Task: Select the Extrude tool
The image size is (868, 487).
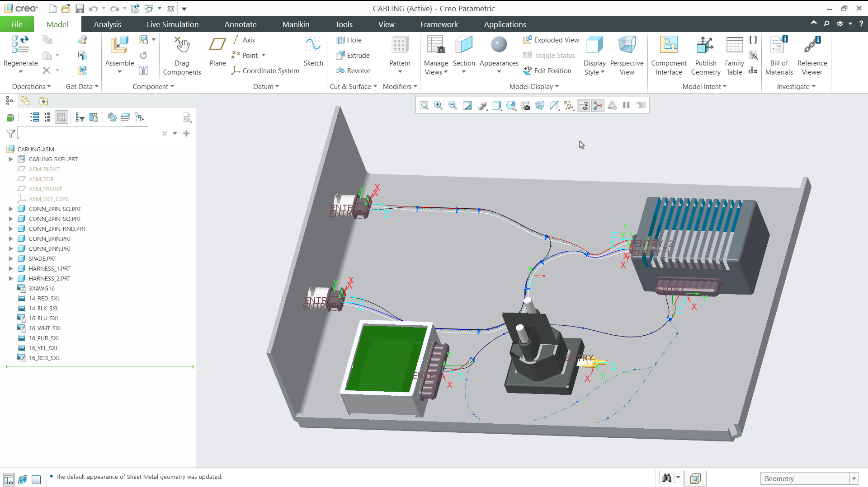Action: 353,56
